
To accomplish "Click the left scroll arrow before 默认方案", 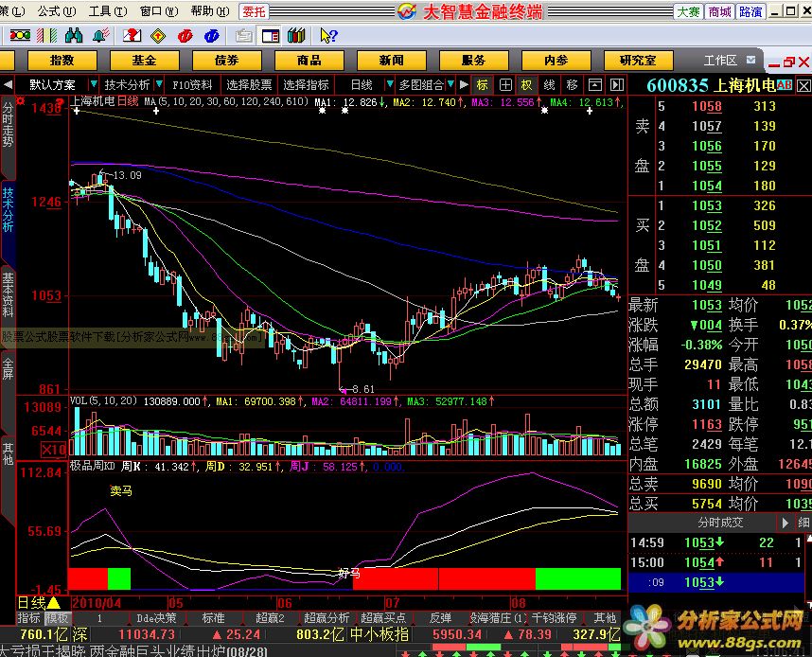I will point(8,84).
